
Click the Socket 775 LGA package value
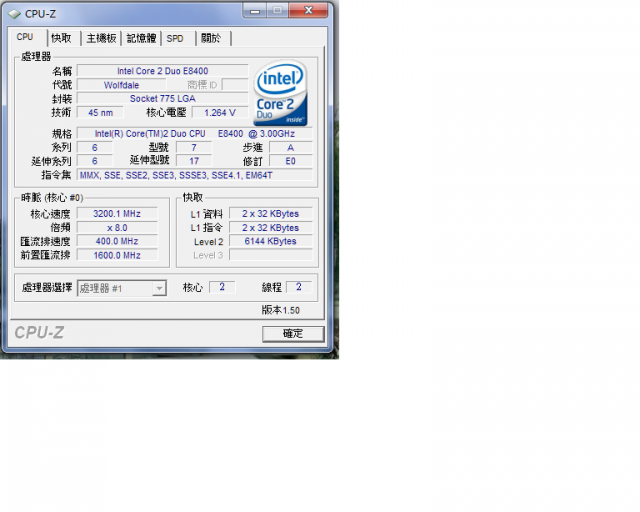(x=162, y=98)
